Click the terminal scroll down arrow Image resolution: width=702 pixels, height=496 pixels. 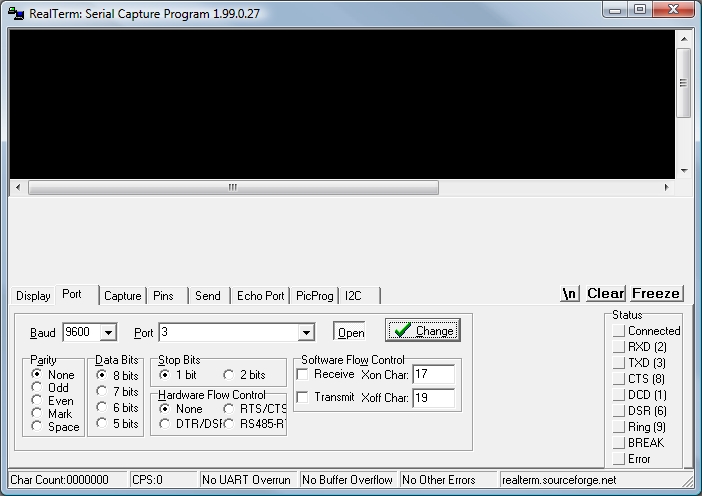684,171
